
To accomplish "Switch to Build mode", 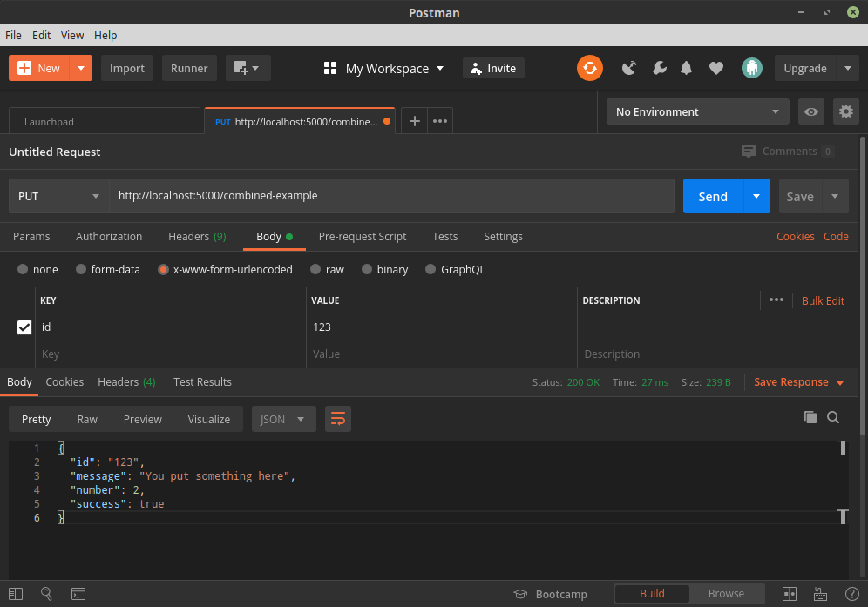I will point(652,593).
